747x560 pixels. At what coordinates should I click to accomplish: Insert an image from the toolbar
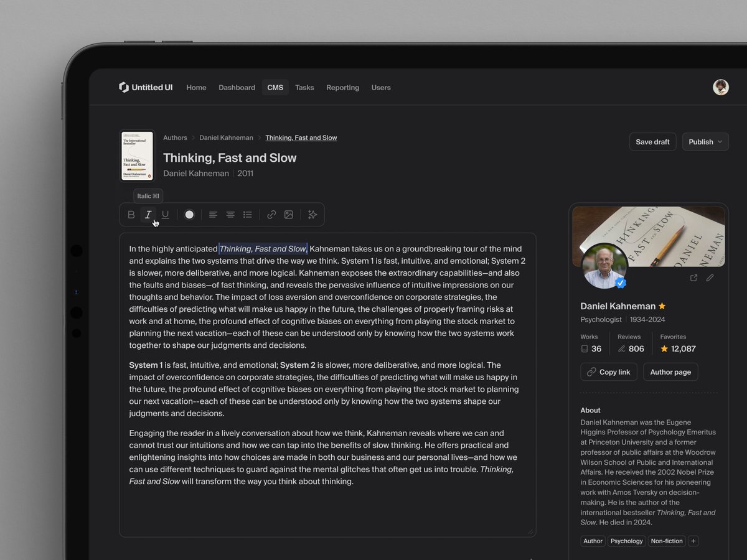(289, 215)
